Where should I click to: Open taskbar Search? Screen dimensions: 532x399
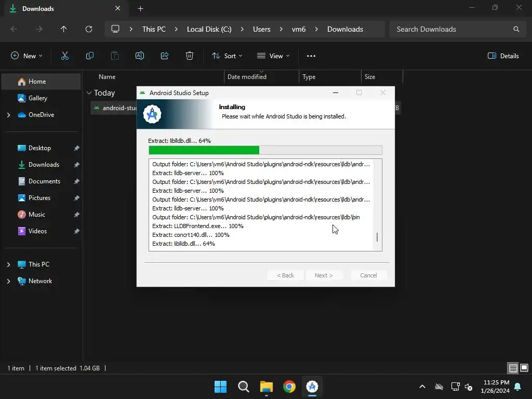(x=243, y=387)
